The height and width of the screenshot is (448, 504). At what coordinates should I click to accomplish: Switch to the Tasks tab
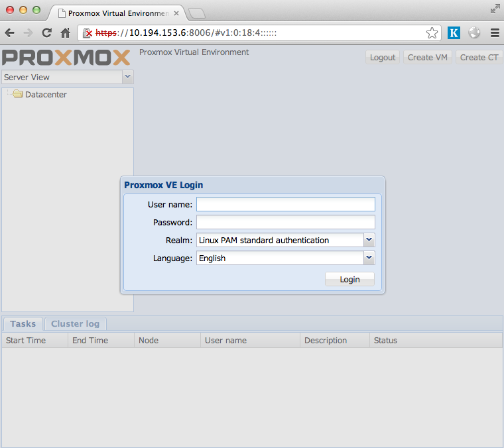pos(23,323)
